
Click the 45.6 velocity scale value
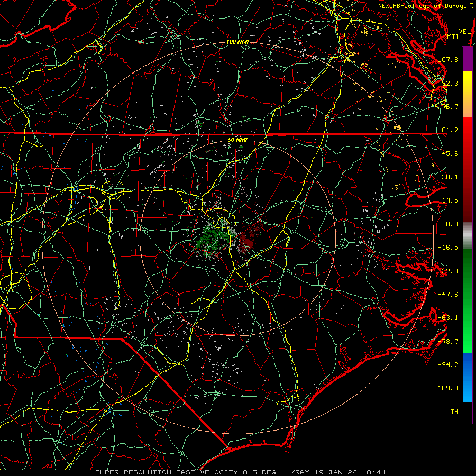point(450,153)
